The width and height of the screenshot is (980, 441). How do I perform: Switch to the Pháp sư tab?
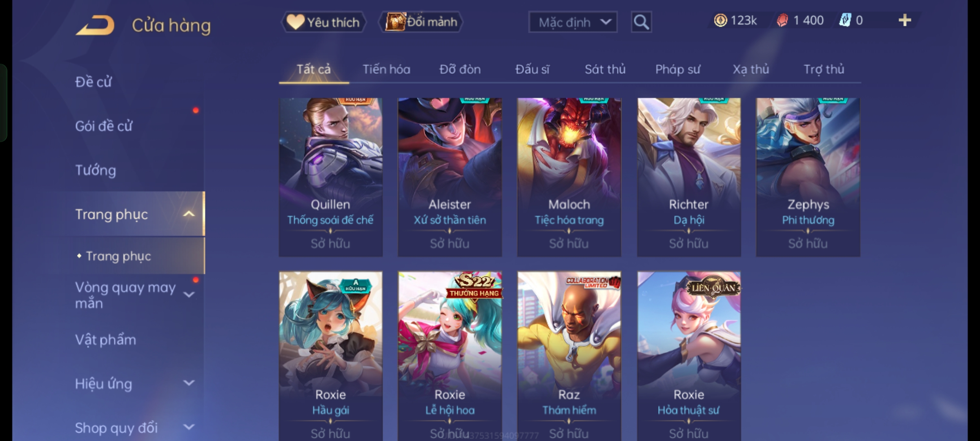tap(677, 69)
